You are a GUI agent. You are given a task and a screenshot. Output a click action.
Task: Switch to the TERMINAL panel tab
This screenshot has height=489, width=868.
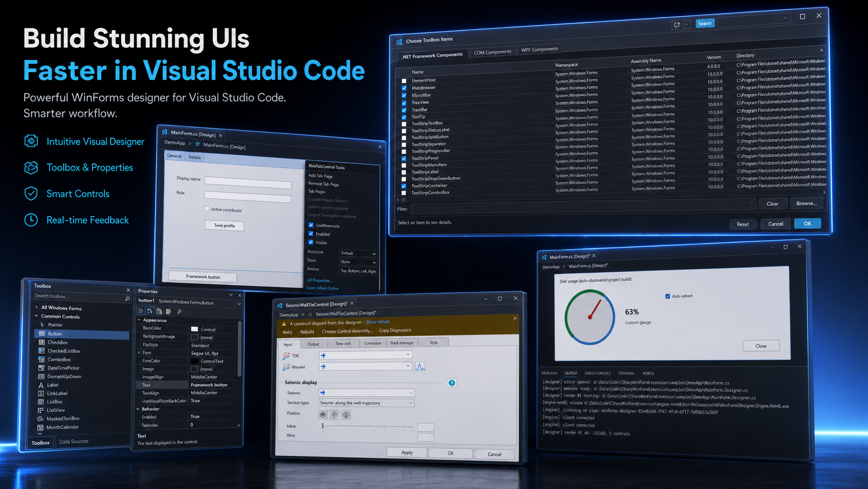click(626, 373)
